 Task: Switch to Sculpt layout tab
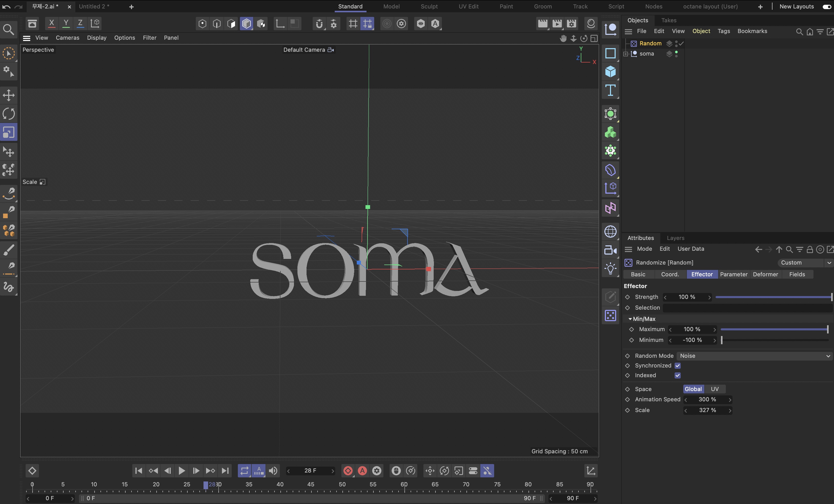click(x=429, y=6)
